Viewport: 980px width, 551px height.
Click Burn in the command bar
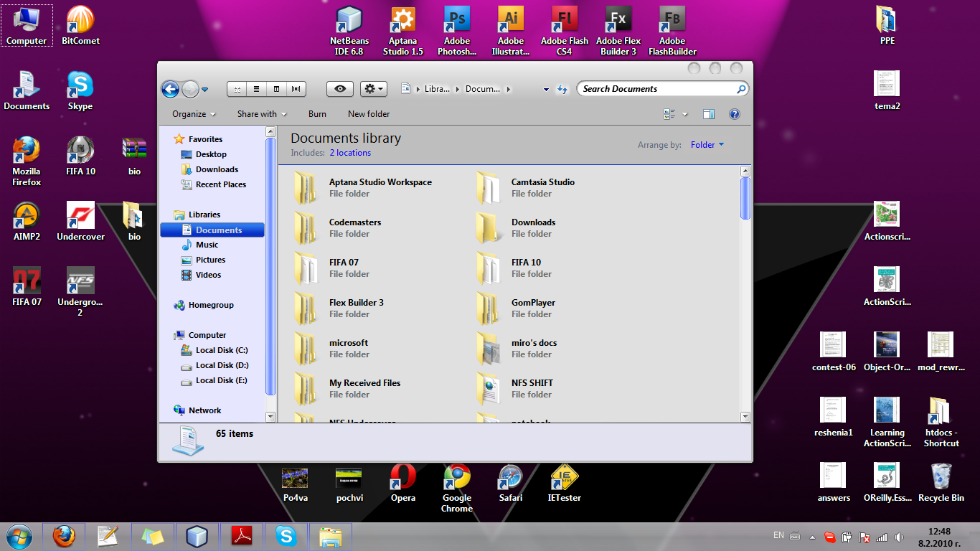(317, 114)
